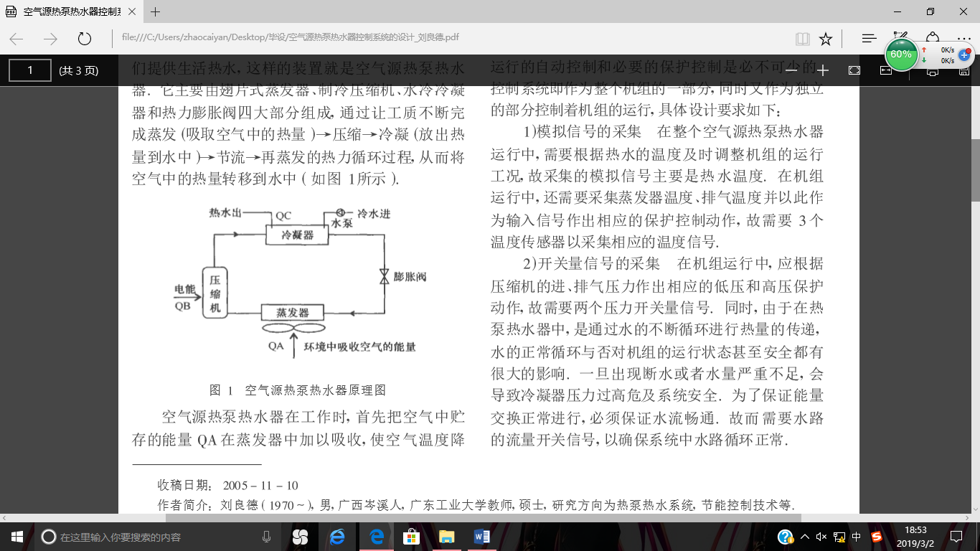Click the muted volume tray icon
Viewport: 980px width, 551px height.
[821, 537]
